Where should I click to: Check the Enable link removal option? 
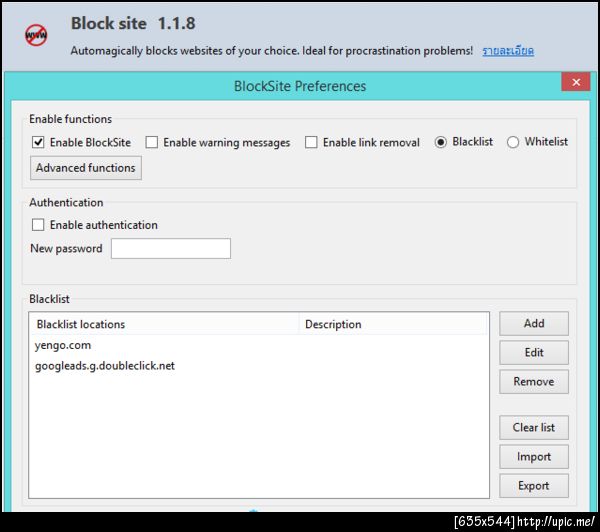[311, 142]
